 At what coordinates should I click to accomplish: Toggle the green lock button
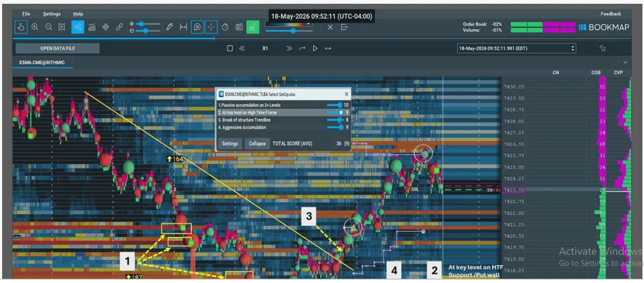pyautogui.click(x=253, y=27)
